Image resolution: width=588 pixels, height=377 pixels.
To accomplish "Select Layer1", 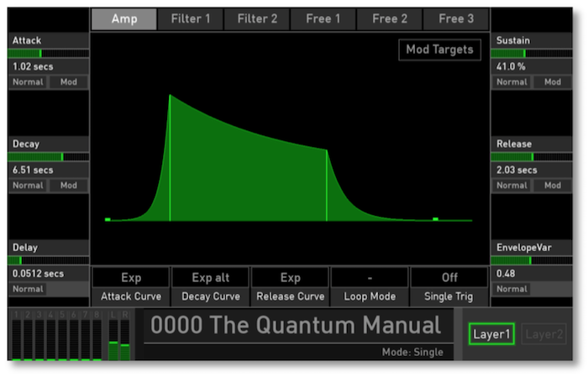I will pos(491,334).
